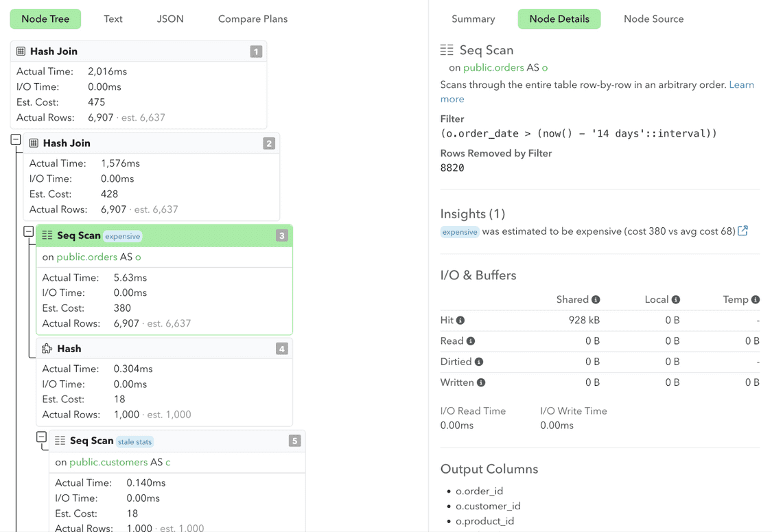Collapse the Seq Scan node 3 subtree

28,231
